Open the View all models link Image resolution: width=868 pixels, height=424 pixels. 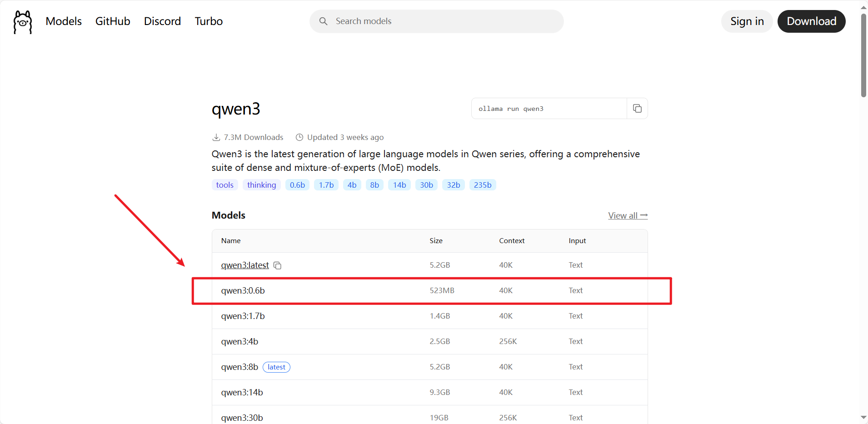click(628, 215)
